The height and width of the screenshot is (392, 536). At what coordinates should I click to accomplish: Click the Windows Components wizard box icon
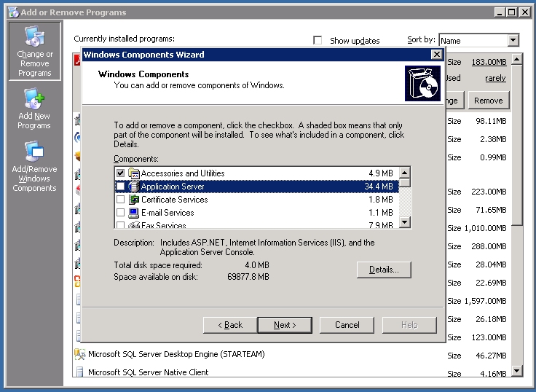click(x=422, y=84)
